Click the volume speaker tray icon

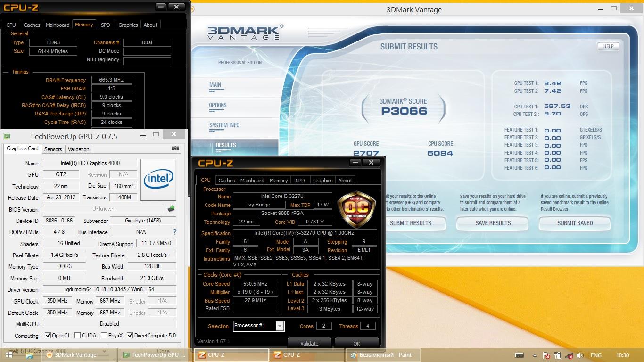coord(580,355)
